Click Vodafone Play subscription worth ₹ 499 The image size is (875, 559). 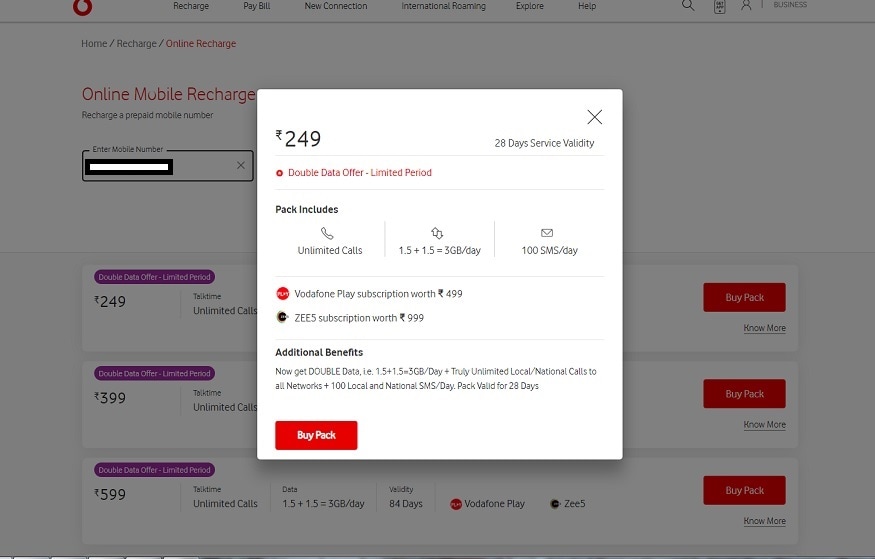point(378,293)
